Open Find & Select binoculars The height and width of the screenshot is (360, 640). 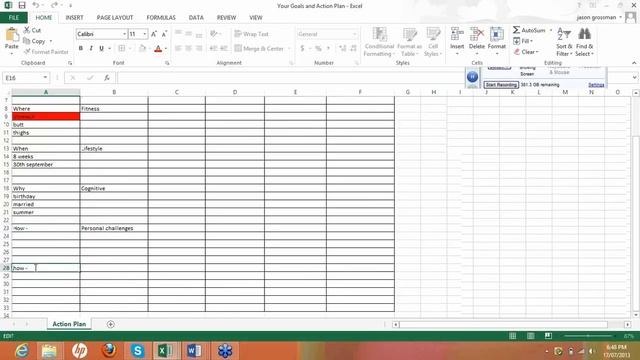[584, 42]
